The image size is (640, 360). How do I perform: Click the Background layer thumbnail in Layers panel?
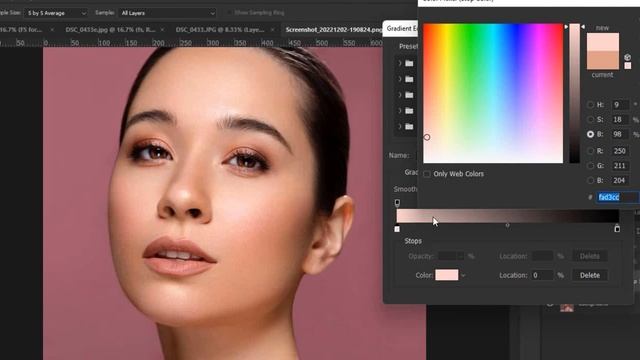click(x=567, y=308)
